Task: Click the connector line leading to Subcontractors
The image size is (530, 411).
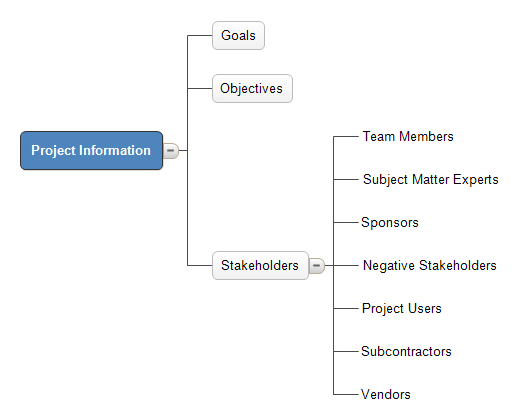Action: pyautogui.click(x=346, y=352)
